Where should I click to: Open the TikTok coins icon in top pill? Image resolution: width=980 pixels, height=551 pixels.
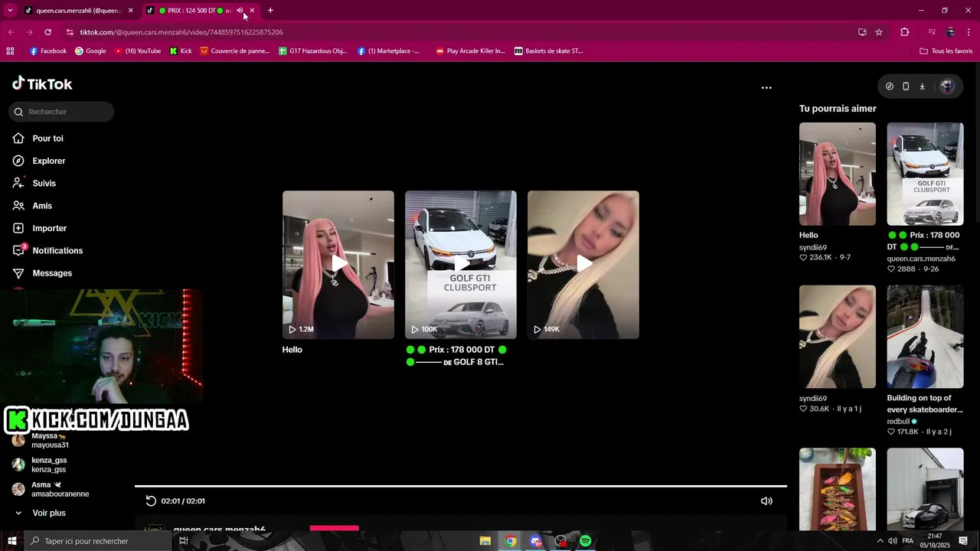pos(890,86)
